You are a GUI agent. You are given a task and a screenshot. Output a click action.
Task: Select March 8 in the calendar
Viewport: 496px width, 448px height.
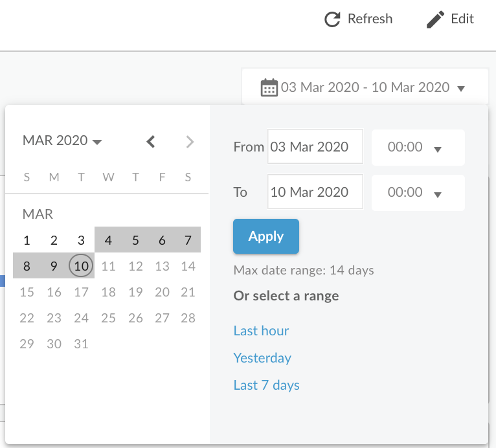tap(27, 266)
